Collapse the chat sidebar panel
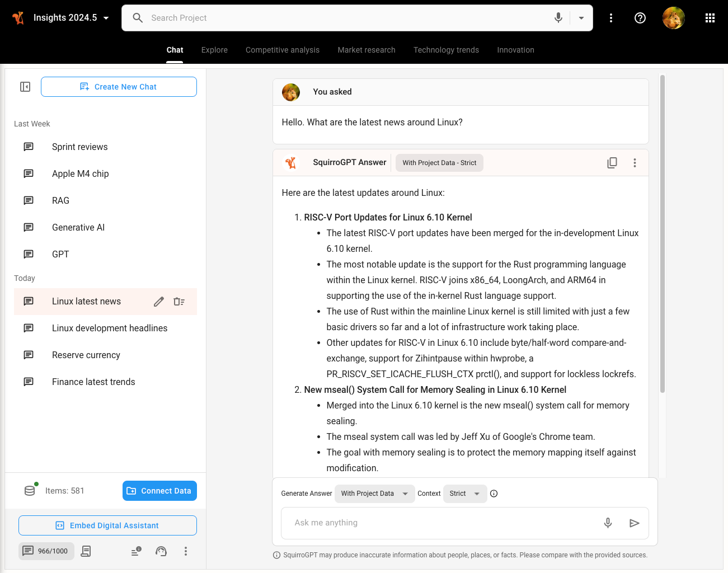 tap(25, 87)
